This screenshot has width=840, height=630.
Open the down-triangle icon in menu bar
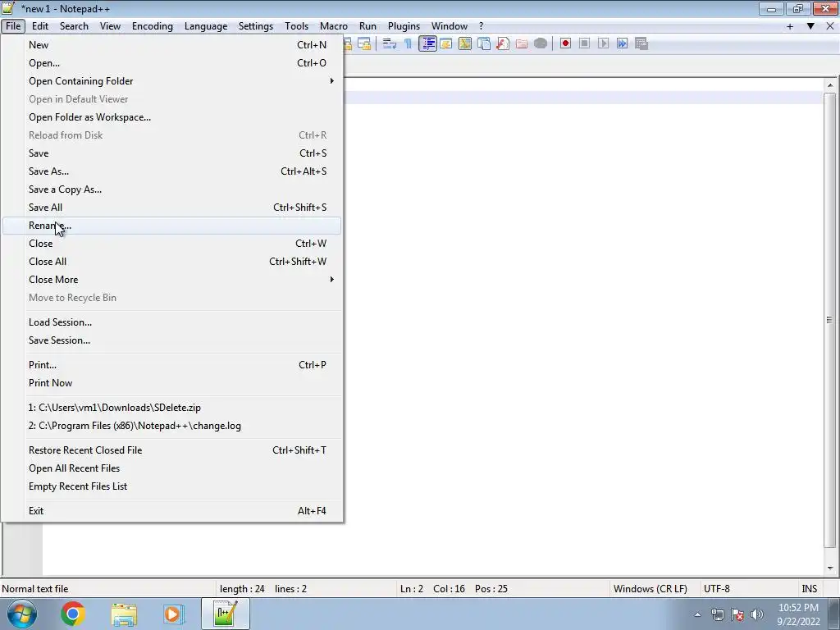tap(810, 26)
